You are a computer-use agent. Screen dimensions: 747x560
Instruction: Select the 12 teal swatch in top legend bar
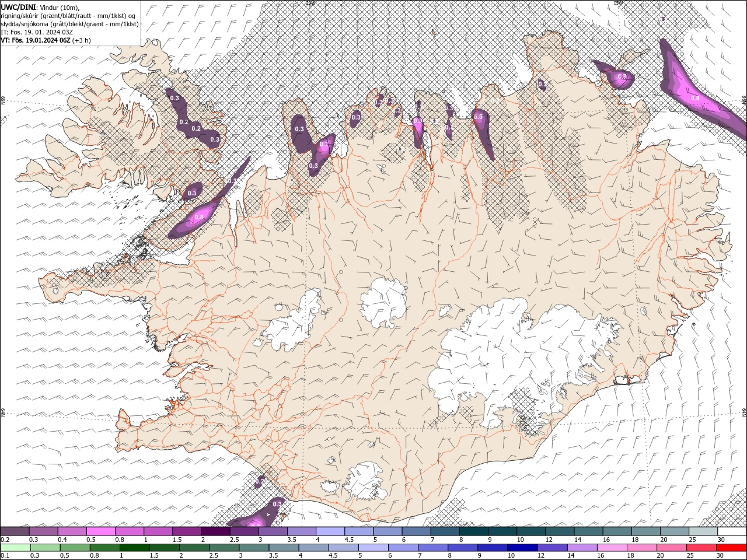[x=560, y=531]
